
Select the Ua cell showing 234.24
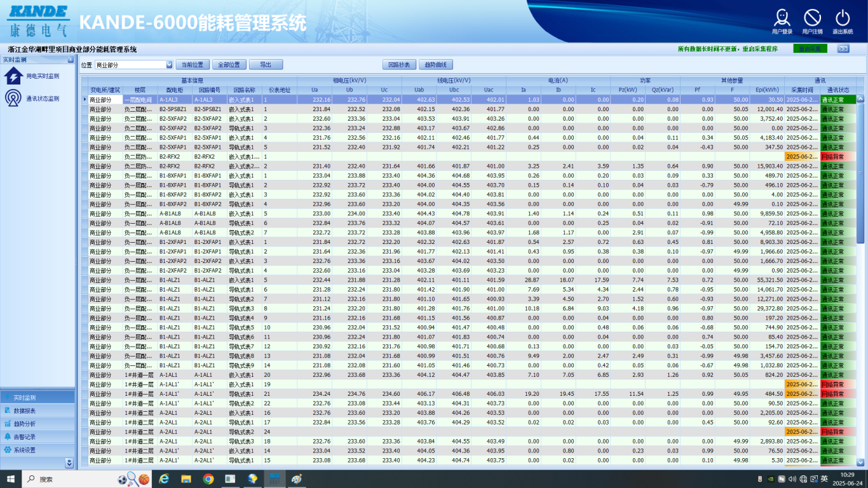pos(315,394)
